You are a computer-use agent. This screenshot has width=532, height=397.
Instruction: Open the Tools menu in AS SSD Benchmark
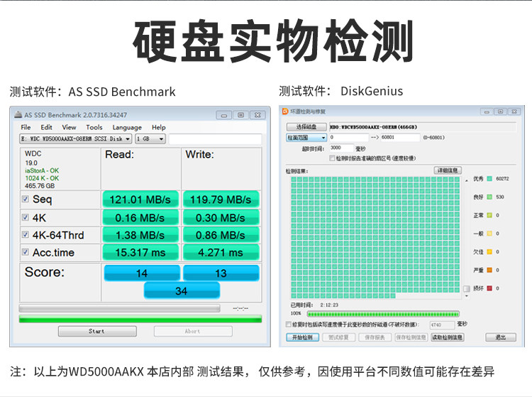[x=94, y=127]
